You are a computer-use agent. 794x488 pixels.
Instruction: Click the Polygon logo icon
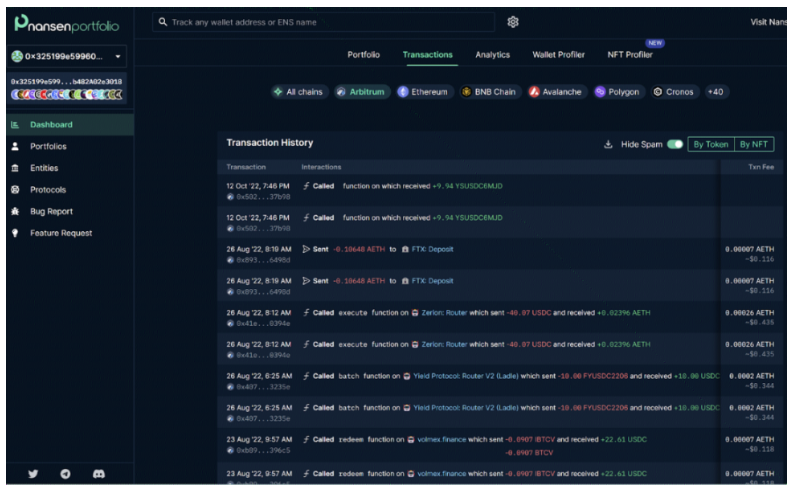click(x=600, y=92)
